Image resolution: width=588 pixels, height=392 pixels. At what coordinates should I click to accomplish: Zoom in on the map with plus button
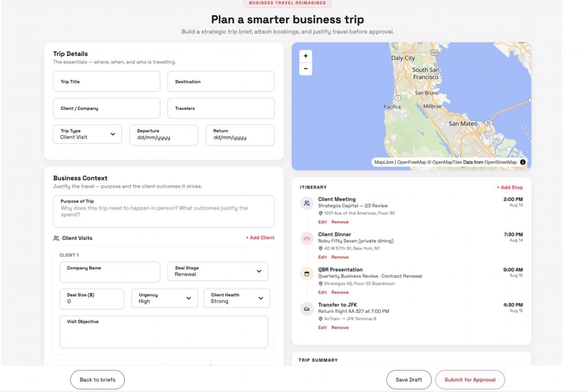[305, 56]
